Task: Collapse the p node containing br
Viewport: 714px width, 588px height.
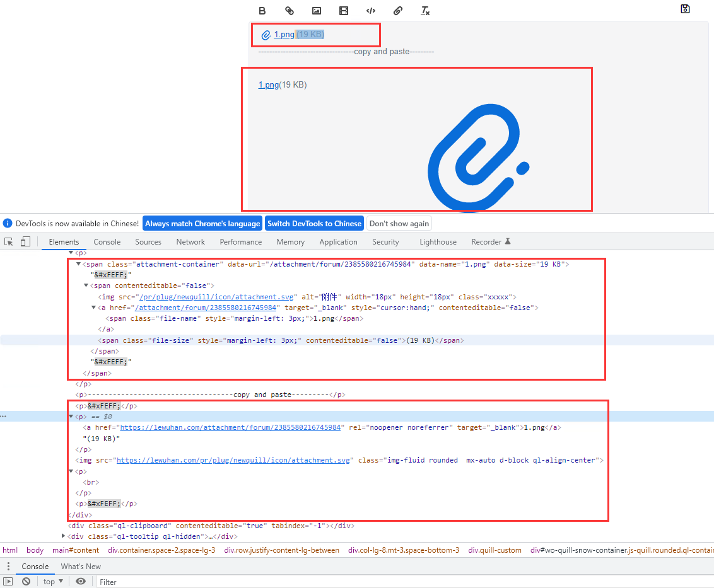Action: [71, 471]
